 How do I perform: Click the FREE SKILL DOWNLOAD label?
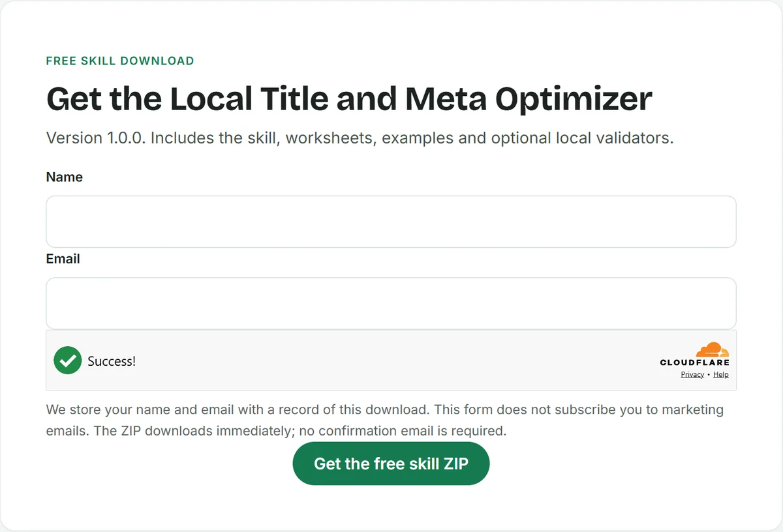click(120, 61)
